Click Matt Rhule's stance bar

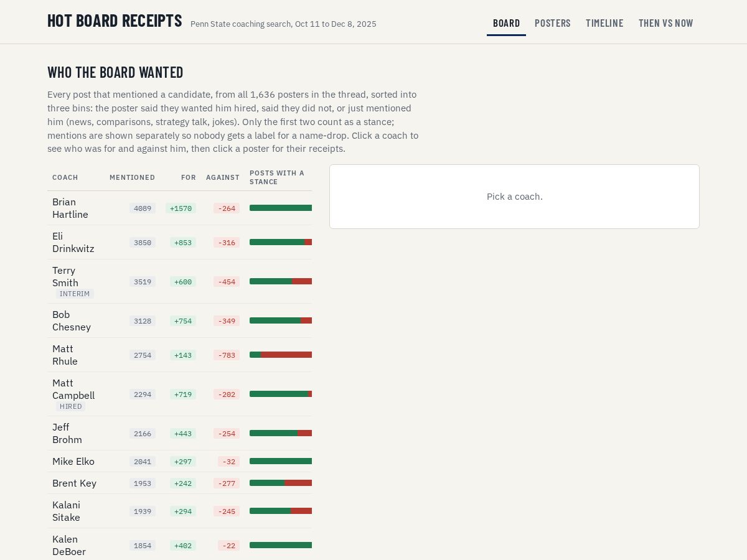pyautogui.click(x=281, y=355)
